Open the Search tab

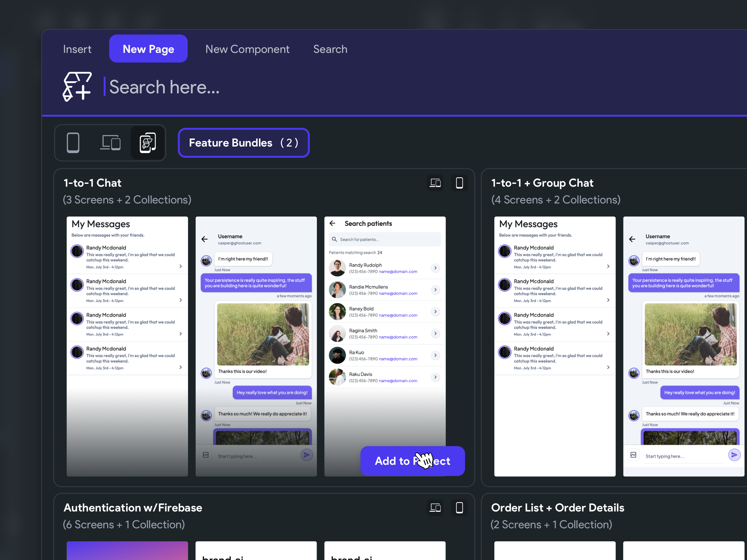point(330,49)
